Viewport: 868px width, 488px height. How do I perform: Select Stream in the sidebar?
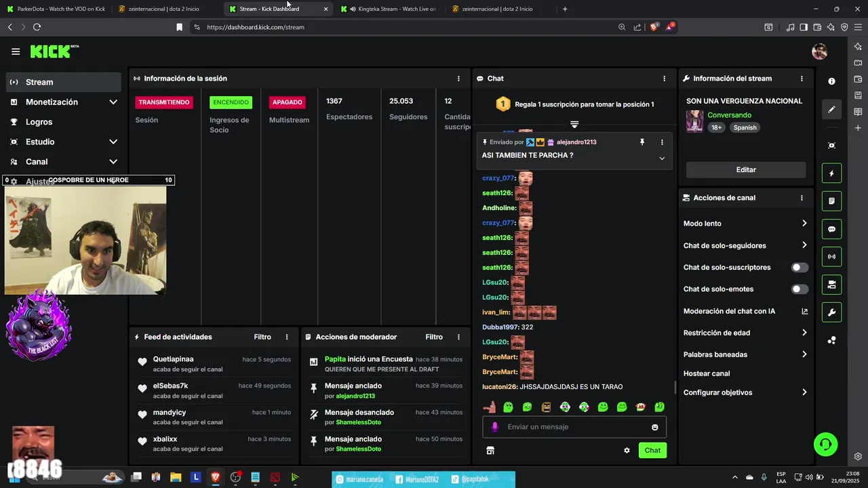[64, 82]
